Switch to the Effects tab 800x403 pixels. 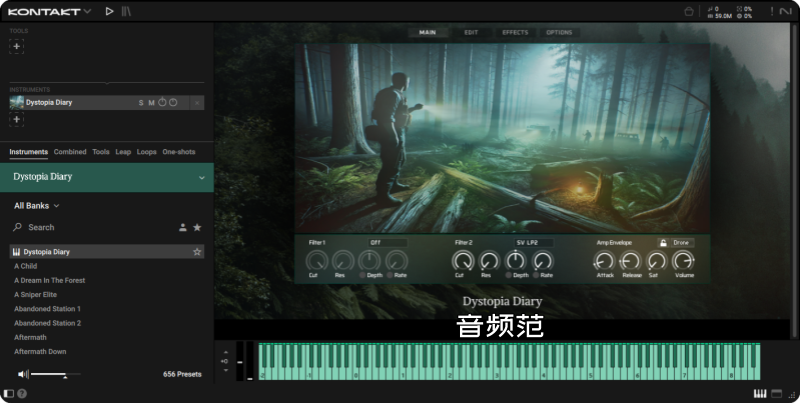[x=515, y=32]
